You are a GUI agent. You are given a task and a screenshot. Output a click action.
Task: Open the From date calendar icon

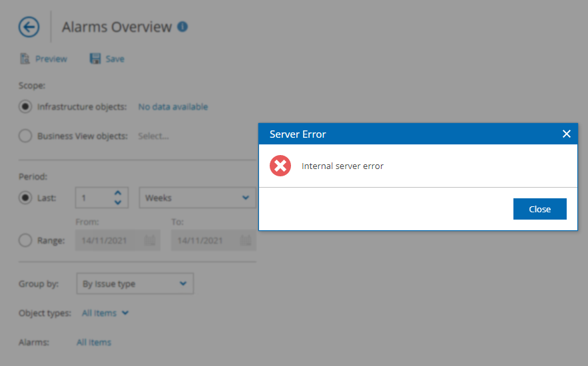(150, 240)
